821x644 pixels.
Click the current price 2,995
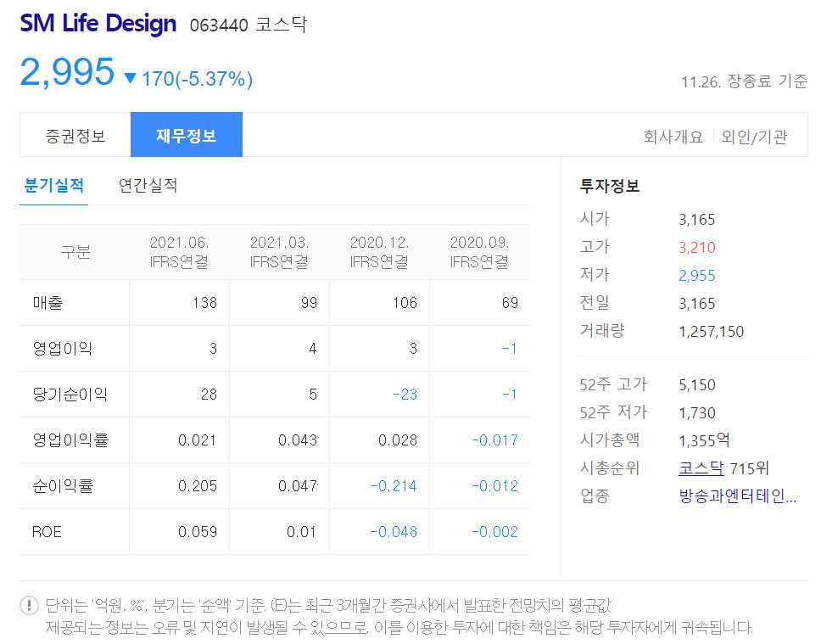tap(67, 75)
